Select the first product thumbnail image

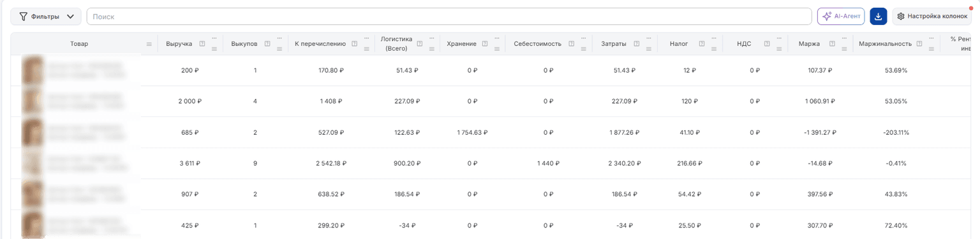click(33, 70)
